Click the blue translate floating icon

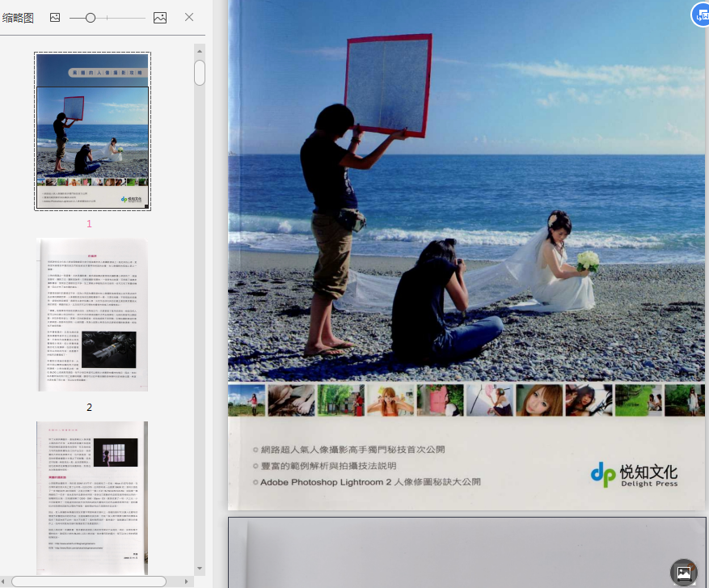coord(701,15)
